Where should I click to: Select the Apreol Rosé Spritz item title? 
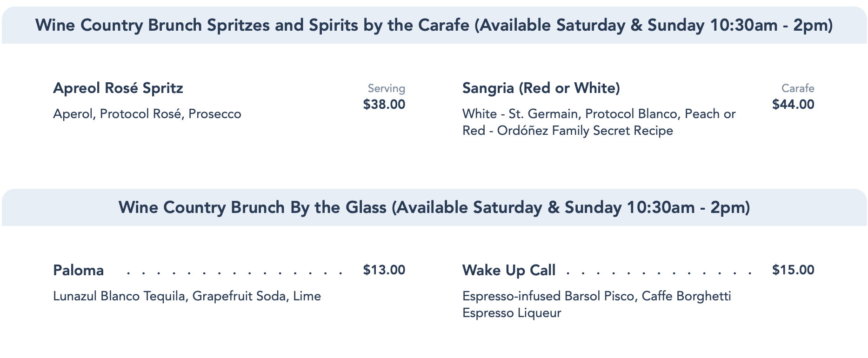click(x=118, y=88)
